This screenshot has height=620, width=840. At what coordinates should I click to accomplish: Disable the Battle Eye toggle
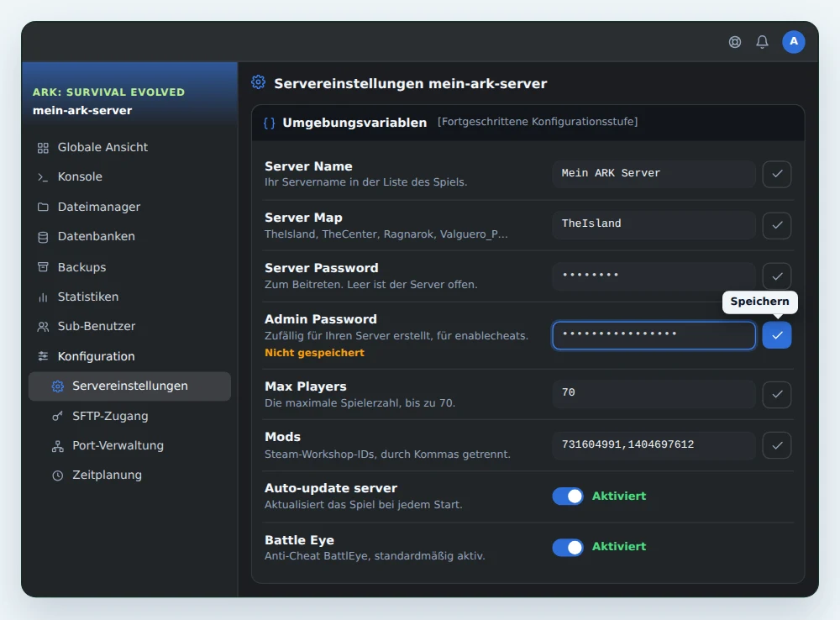point(568,547)
